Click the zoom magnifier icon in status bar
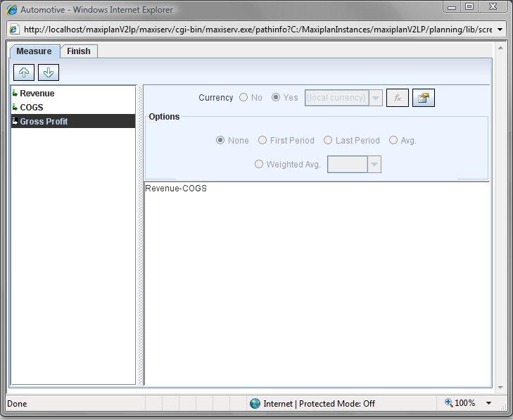513x420 pixels. click(x=449, y=403)
